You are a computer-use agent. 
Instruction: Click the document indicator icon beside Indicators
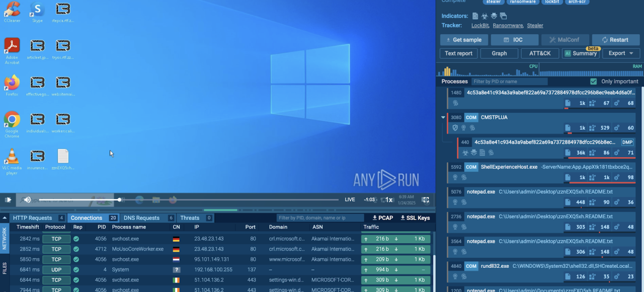[x=475, y=16]
